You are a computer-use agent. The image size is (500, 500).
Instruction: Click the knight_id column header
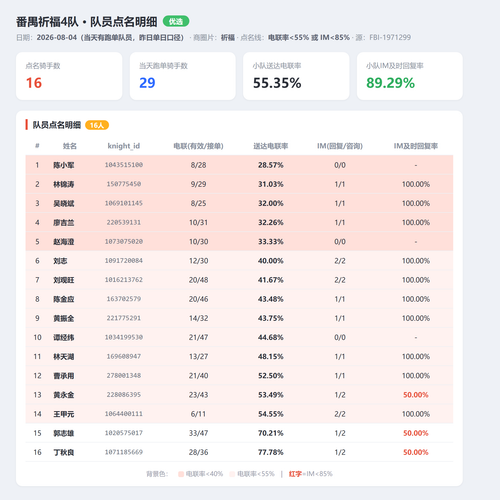pos(124,146)
